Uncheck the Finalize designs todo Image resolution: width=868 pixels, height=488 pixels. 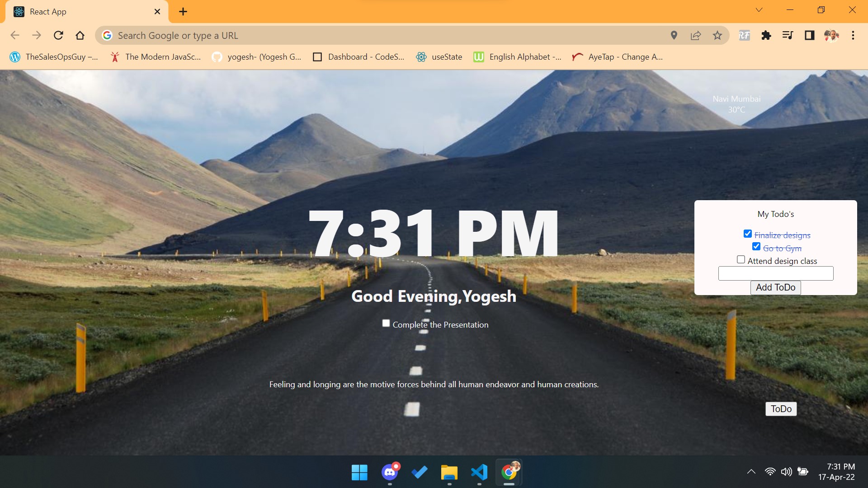pos(748,234)
